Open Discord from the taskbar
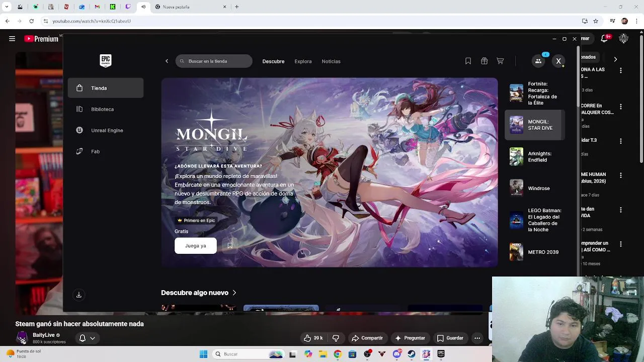644x362 pixels. pos(397,354)
